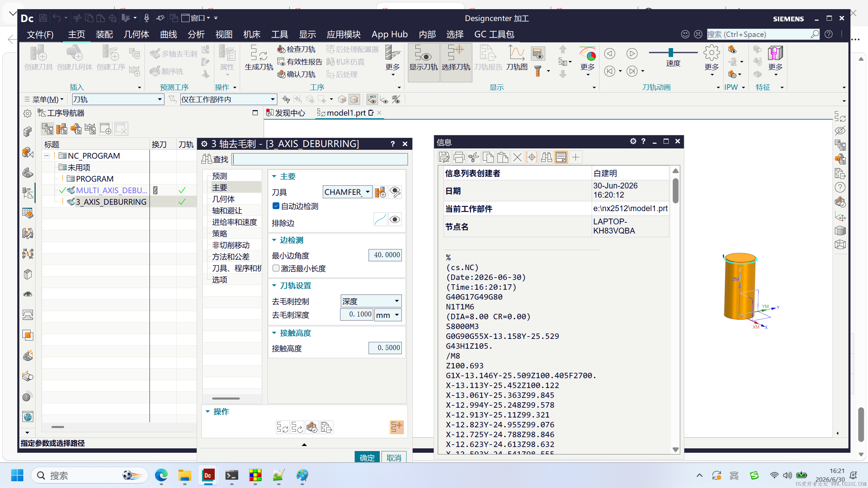Select MULTI_AXIS_DEBU... operation in navigator

click(x=112, y=190)
